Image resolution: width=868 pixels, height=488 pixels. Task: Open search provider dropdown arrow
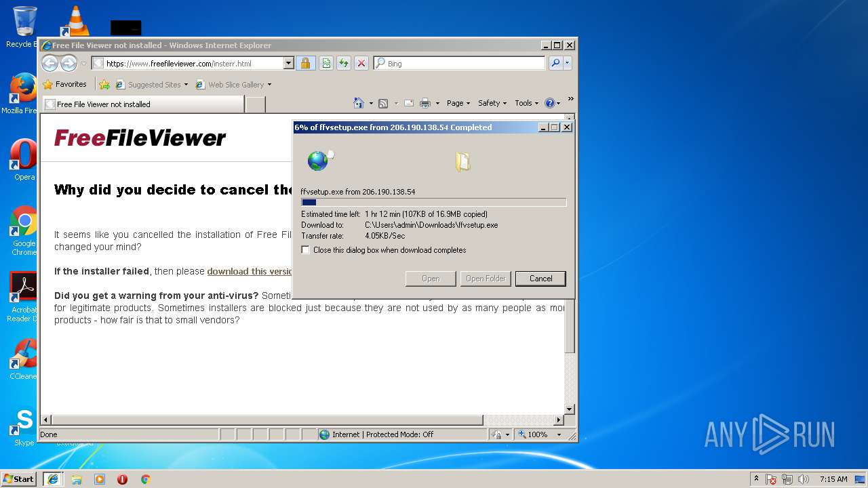tap(568, 63)
